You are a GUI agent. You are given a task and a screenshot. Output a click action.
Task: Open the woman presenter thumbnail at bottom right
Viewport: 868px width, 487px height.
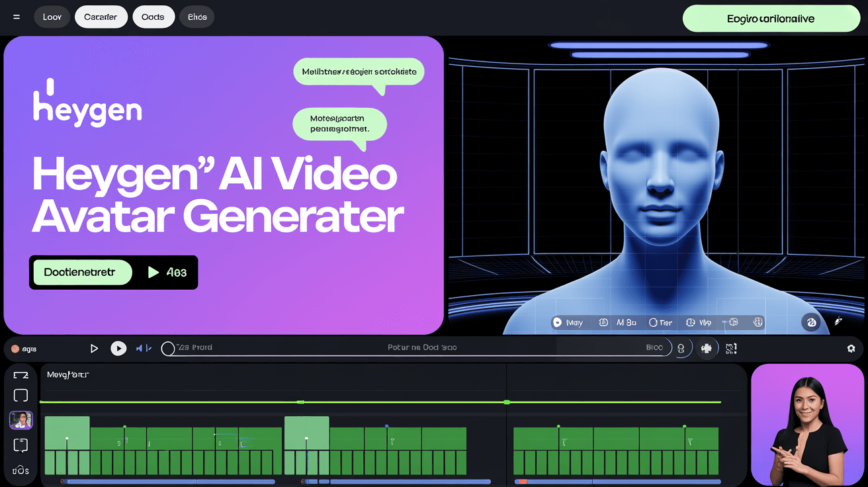pos(808,424)
